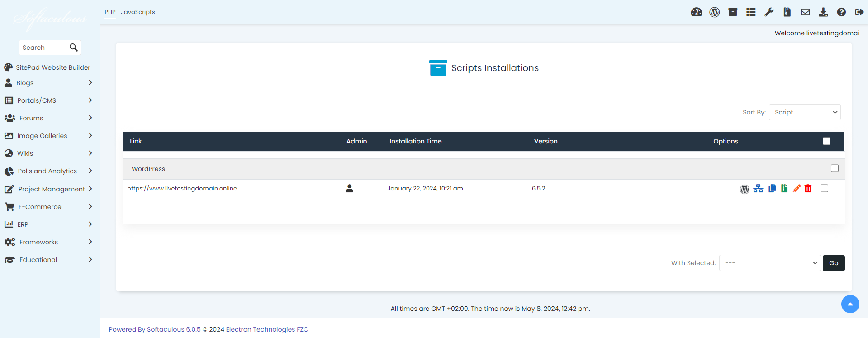This screenshot has height=338, width=868.
Task: Click the blue scroll-to-top arrow button
Action: pyautogui.click(x=850, y=304)
